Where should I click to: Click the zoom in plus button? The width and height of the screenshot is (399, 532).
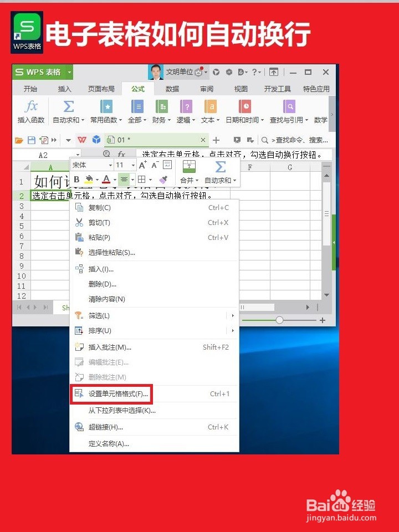point(323,320)
